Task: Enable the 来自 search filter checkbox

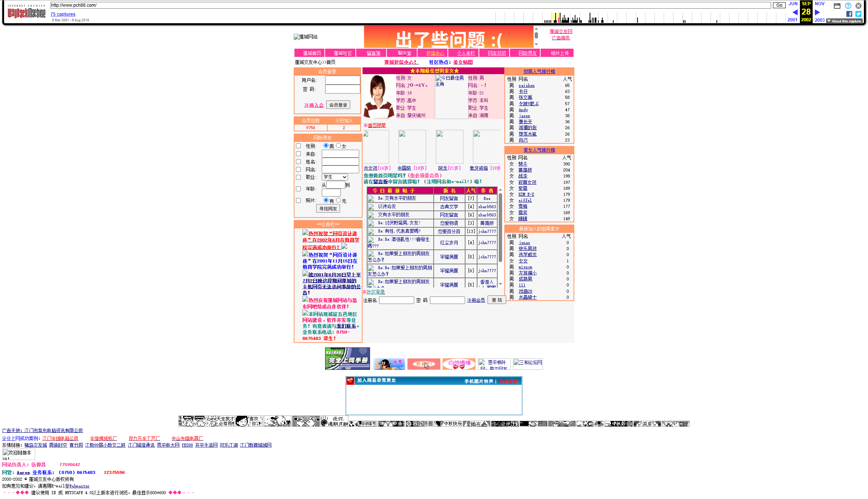Action: [x=298, y=154]
